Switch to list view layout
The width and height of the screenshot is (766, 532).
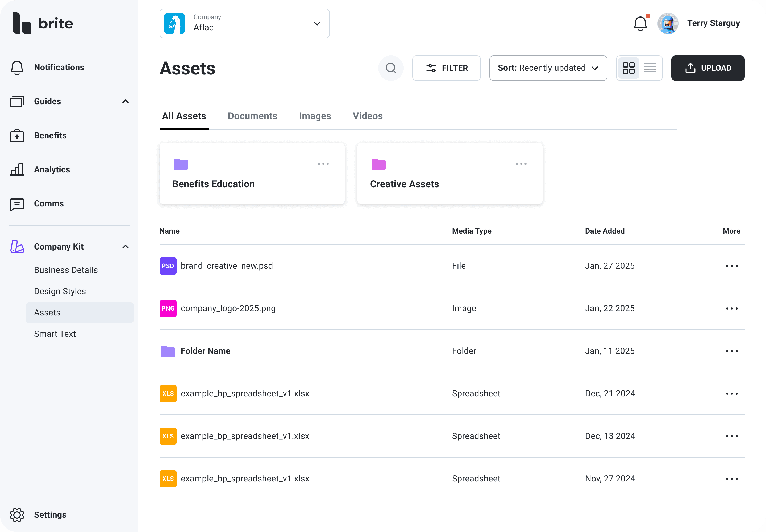point(650,68)
